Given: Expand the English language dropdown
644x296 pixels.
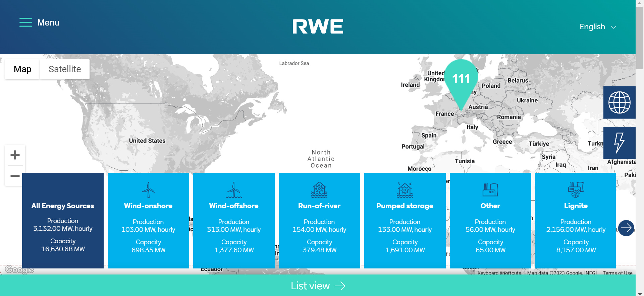Looking at the screenshot, I should pyautogui.click(x=598, y=27).
